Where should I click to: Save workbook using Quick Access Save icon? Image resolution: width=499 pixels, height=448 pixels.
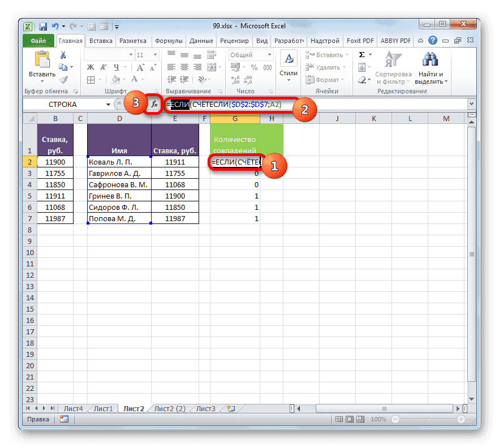click(x=42, y=26)
